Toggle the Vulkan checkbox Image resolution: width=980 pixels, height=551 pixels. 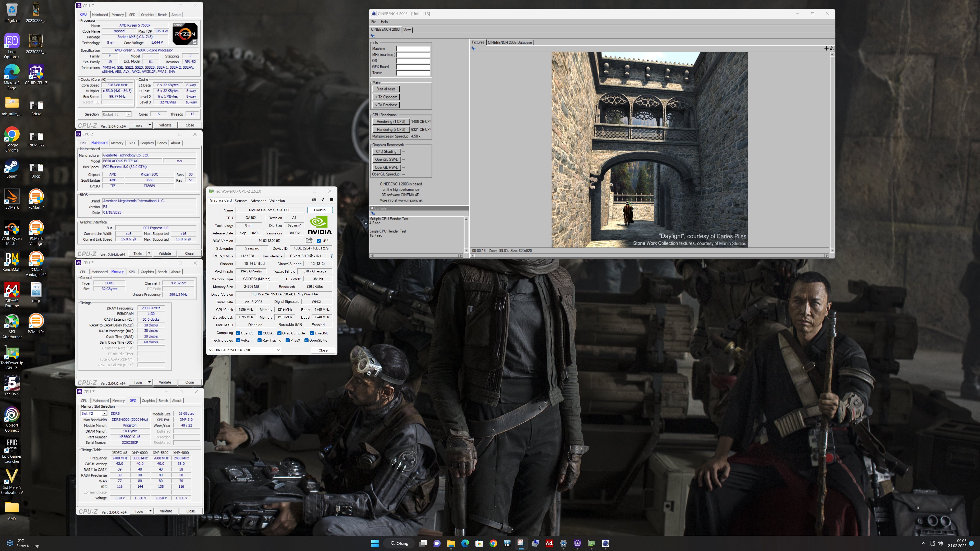(238, 340)
